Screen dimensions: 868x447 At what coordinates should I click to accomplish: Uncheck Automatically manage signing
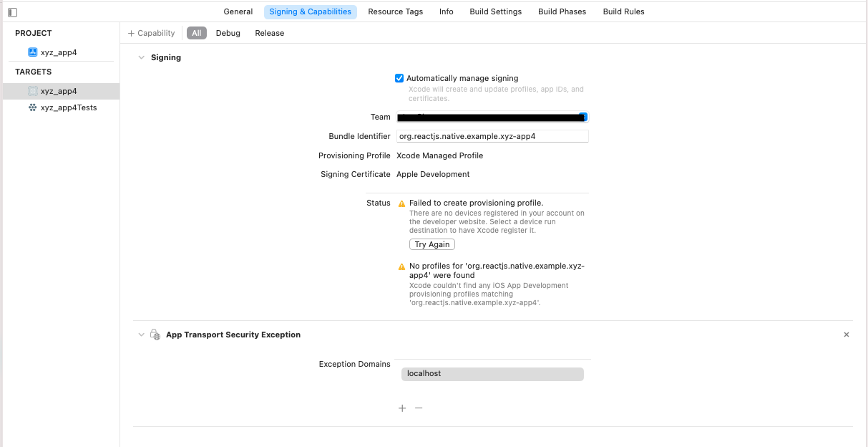[399, 78]
